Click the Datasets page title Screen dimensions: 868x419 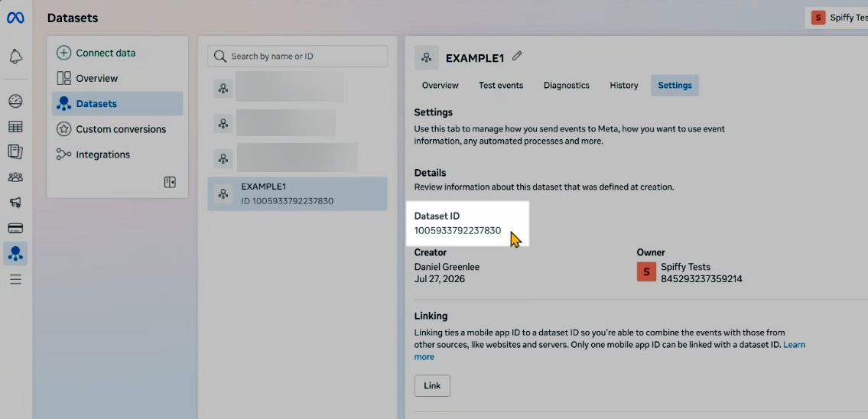coord(73,18)
